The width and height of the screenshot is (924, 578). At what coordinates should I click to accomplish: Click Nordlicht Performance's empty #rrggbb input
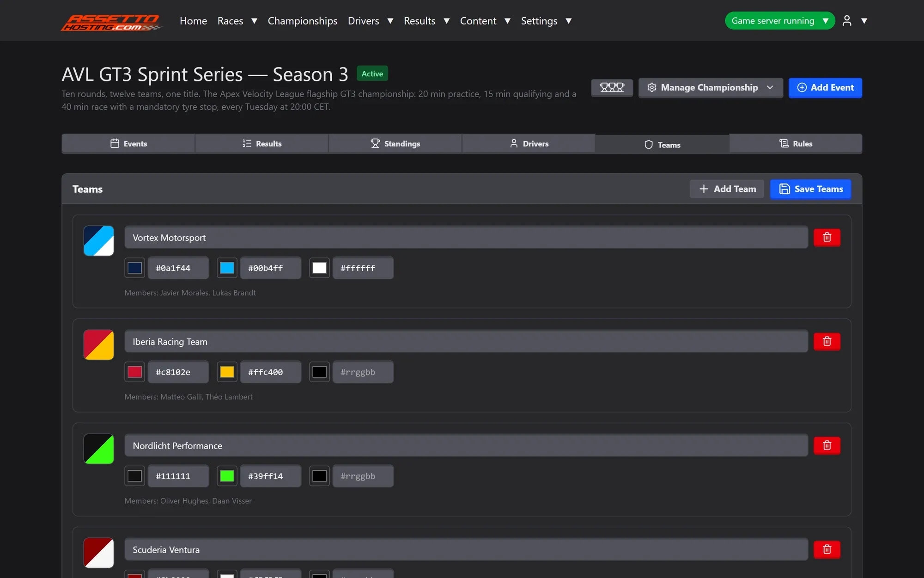(363, 476)
